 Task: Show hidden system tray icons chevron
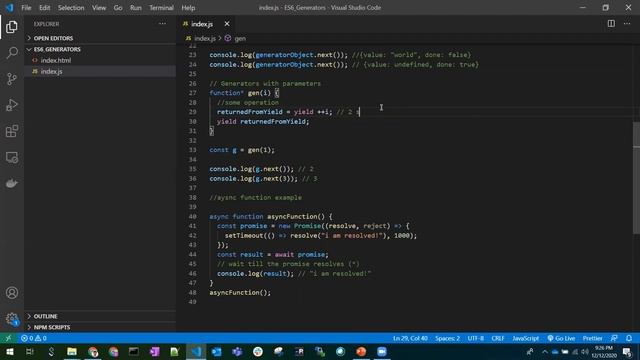(545, 351)
